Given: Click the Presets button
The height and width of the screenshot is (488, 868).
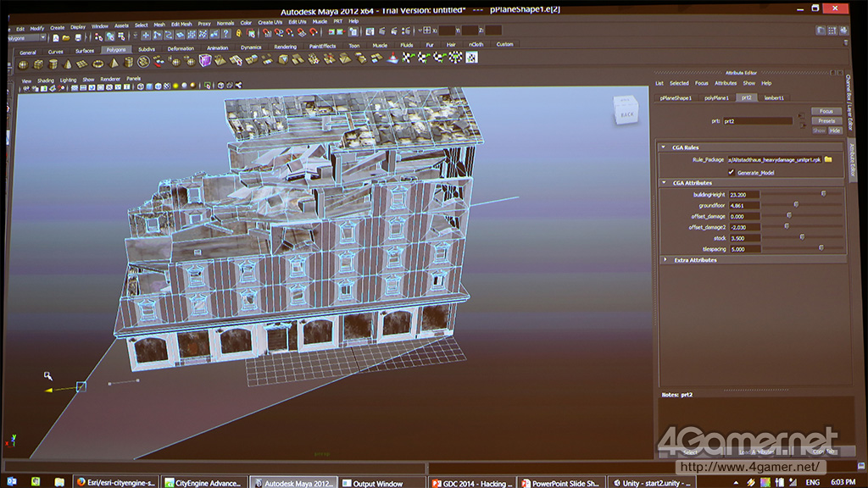Looking at the screenshot, I should coord(826,121).
